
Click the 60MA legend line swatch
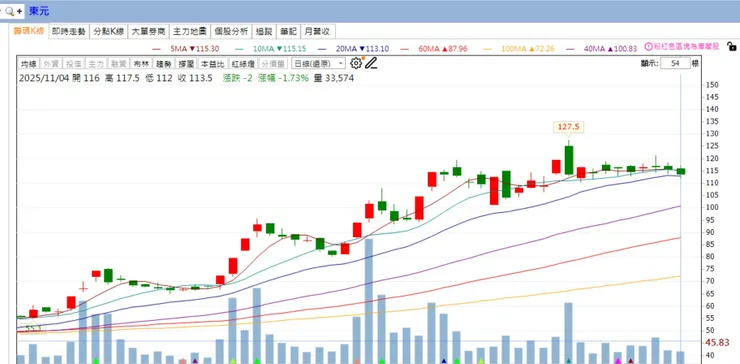point(404,49)
